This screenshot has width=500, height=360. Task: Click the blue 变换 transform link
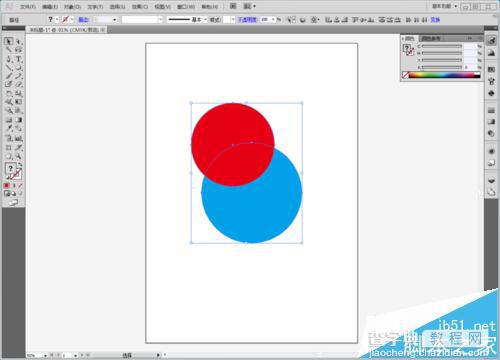point(435,20)
